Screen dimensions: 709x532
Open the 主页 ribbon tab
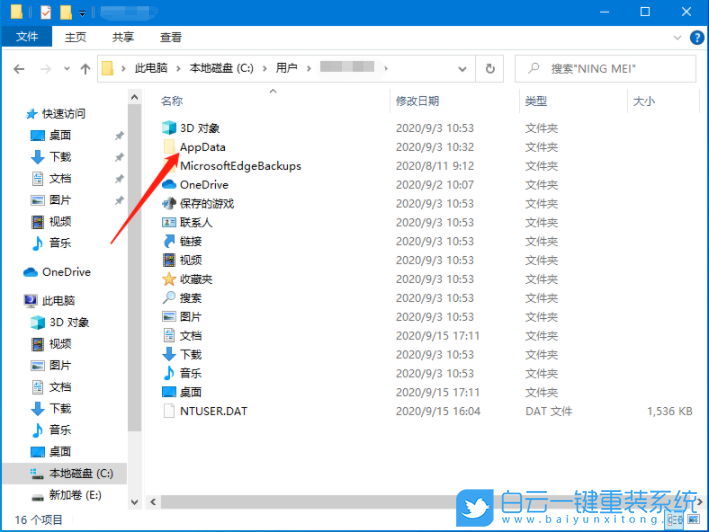pos(75,37)
